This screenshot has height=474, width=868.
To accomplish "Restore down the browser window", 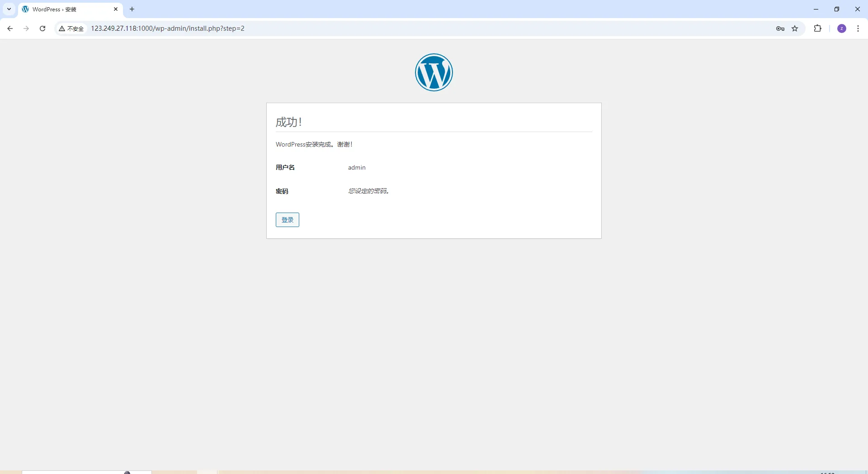I will click(837, 9).
